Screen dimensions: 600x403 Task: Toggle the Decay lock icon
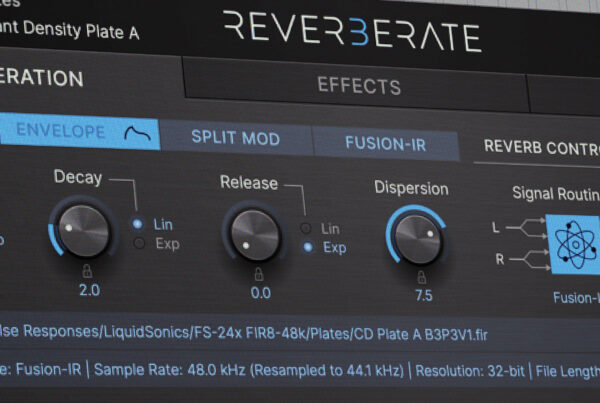[87, 271]
